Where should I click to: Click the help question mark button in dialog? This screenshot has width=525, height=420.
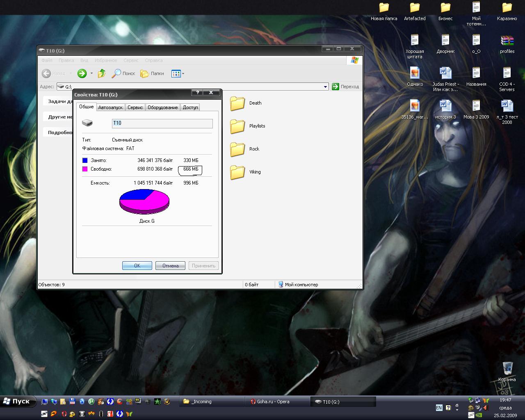197,93
